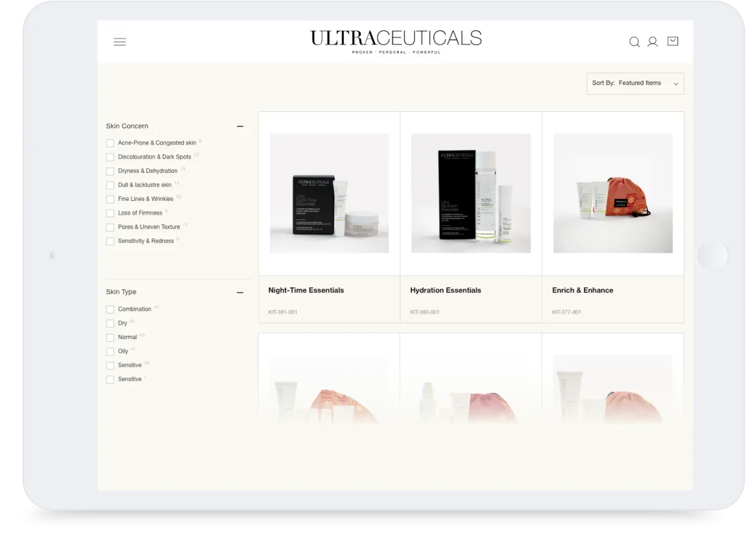This screenshot has height=538, width=756.
Task: Click the Night-Time Essentials title
Action: (306, 290)
